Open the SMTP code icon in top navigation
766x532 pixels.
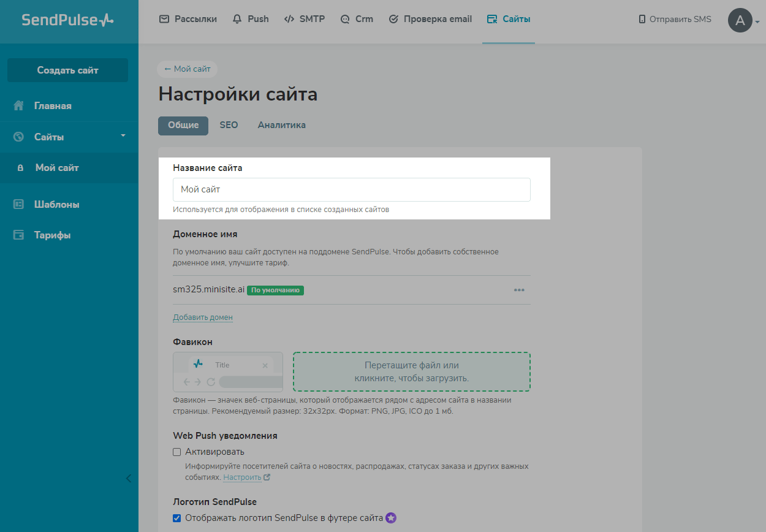[x=289, y=19]
